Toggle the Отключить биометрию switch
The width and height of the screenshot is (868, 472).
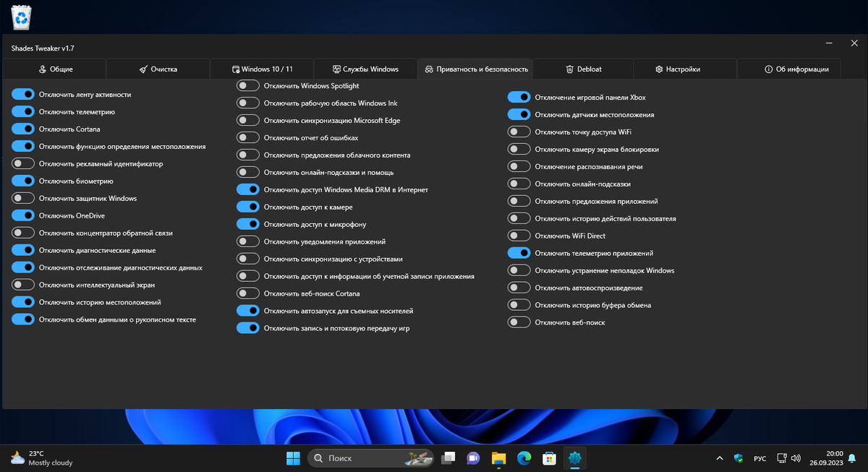(x=23, y=181)
